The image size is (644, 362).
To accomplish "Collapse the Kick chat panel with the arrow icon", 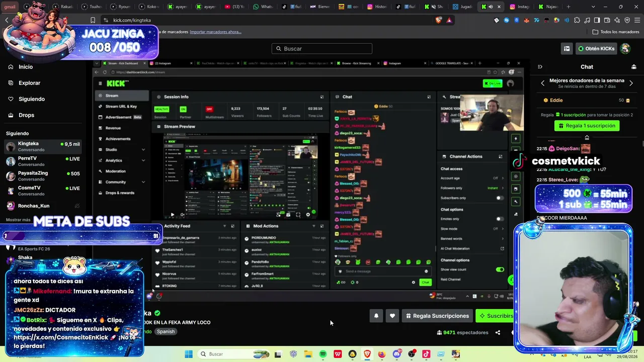I will [x=540, y=67].
